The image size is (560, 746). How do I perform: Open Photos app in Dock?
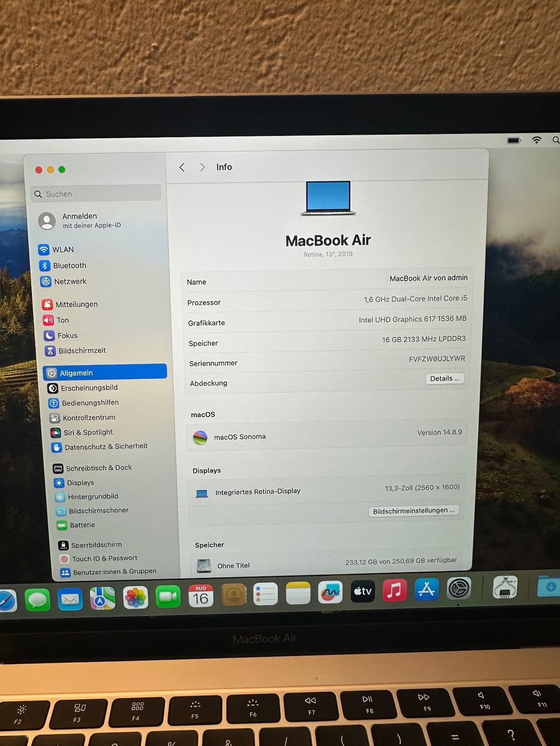click(x=135, y=597)
